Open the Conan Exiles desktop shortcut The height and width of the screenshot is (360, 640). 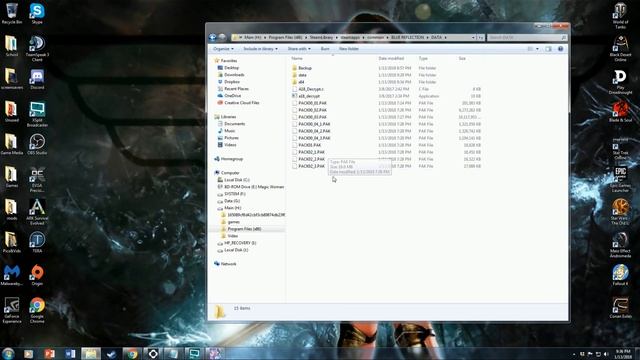(x=620, y=308)
